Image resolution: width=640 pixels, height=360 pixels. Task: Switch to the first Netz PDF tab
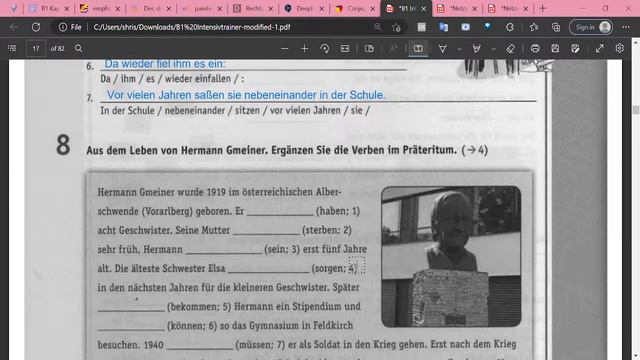457,8
